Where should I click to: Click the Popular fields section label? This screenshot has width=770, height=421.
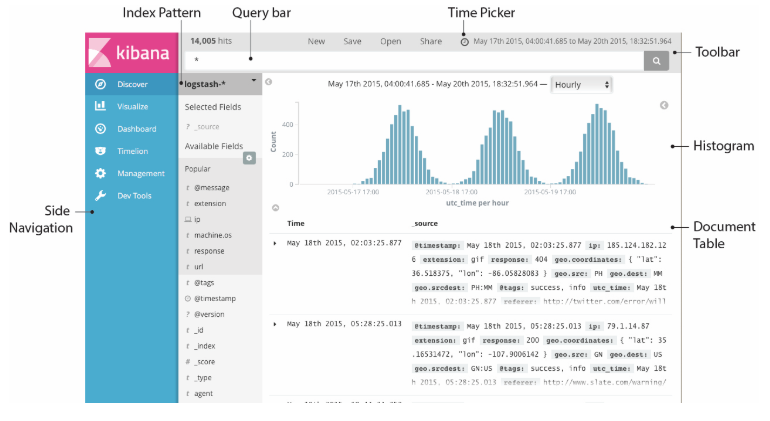click(x=197, y=168)
